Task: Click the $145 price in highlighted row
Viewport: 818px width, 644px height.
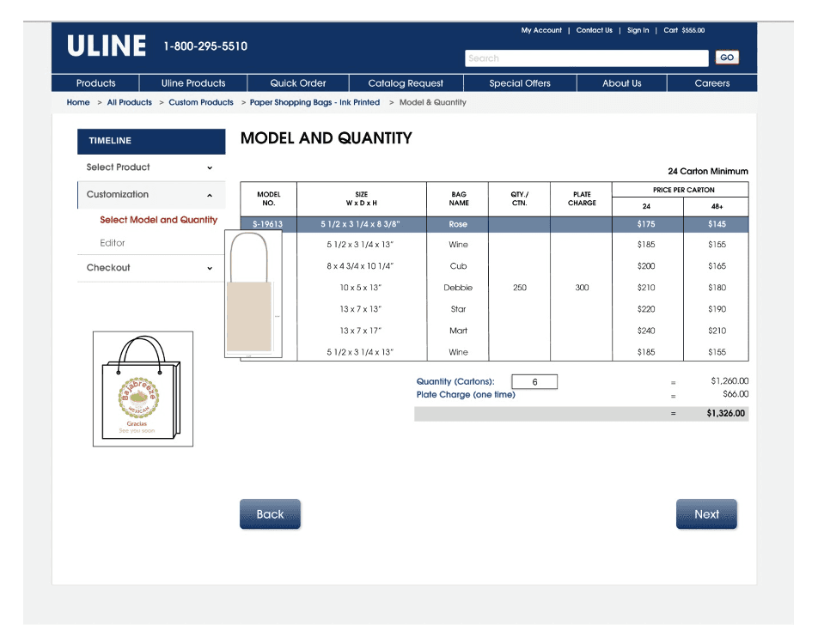Action: [x=717, y=224]
